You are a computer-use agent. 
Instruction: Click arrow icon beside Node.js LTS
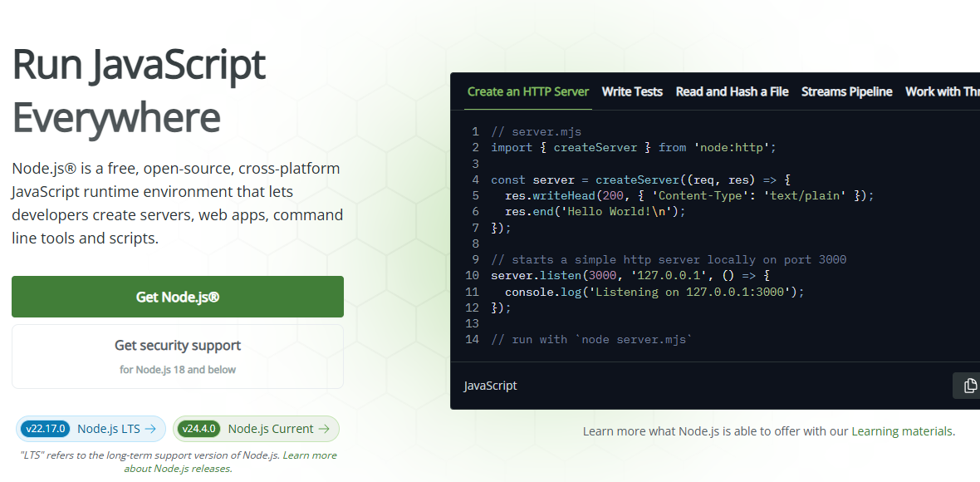tap(150, 429)
